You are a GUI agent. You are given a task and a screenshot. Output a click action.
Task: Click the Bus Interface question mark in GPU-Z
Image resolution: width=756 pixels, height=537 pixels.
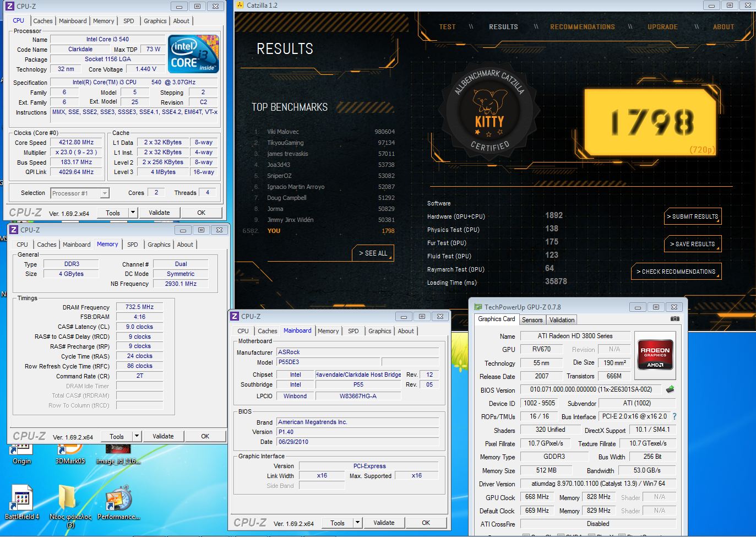pyautogui.click(x=675, y=416)
